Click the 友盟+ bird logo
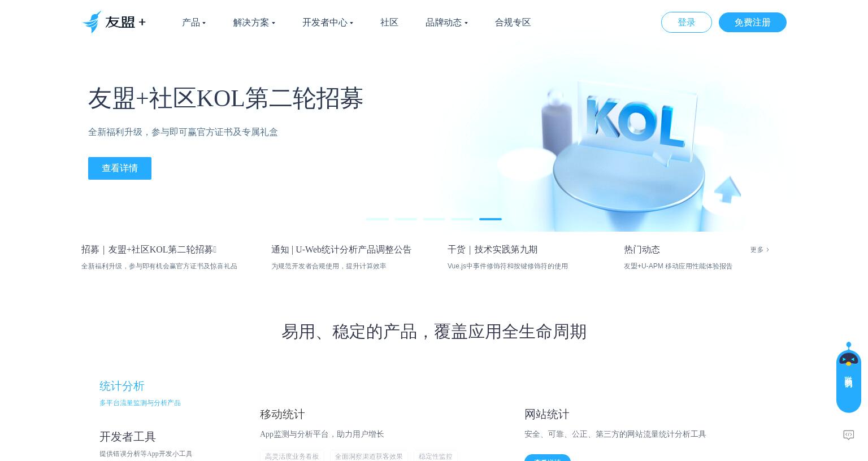 114,22
